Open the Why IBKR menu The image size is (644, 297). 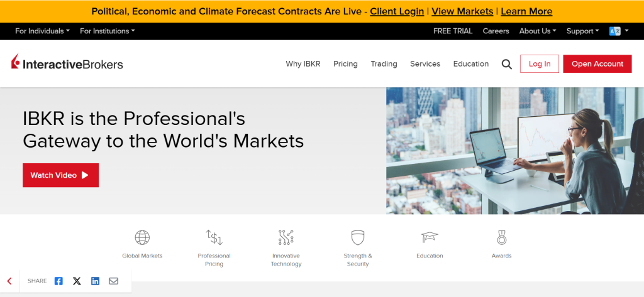click(303, 64)
